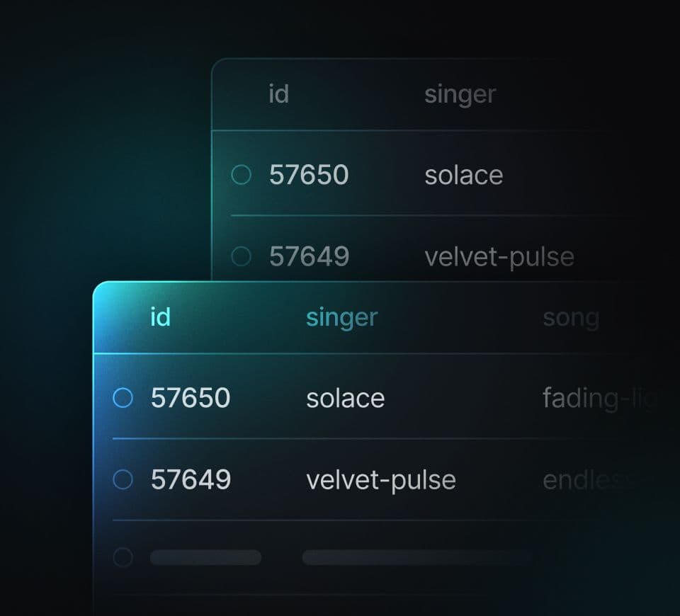The width and height of the screenshot is (680, 616).
Task: Select the radio button for row 57649 in the front table
Action: (123, 480)
